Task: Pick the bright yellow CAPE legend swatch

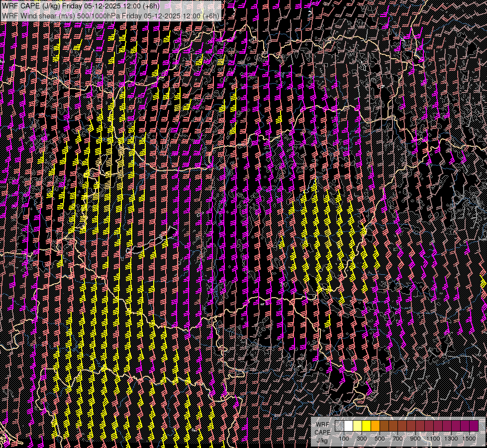Action: (367, 426)
